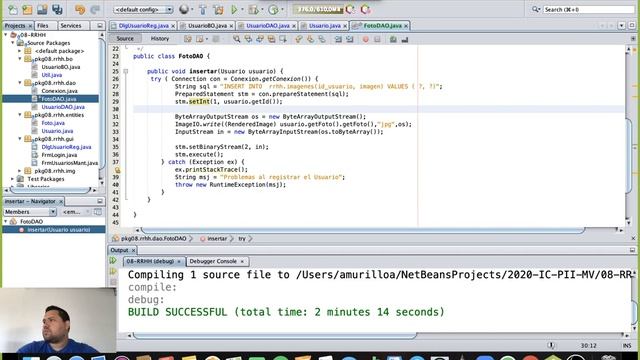Click the Comment icon in editor toolbar
Viewport: 640px width, 360px height.
[393, 39]
